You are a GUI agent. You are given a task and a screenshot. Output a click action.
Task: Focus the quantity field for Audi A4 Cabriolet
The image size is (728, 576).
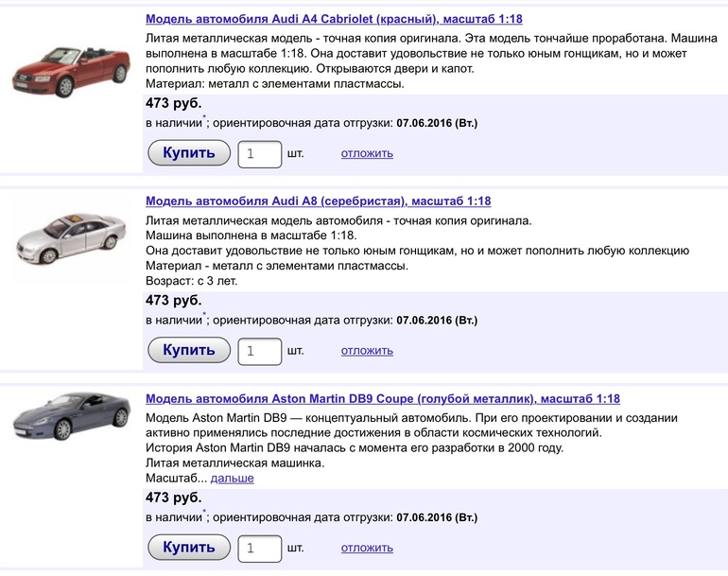click(x=259, y=153)
